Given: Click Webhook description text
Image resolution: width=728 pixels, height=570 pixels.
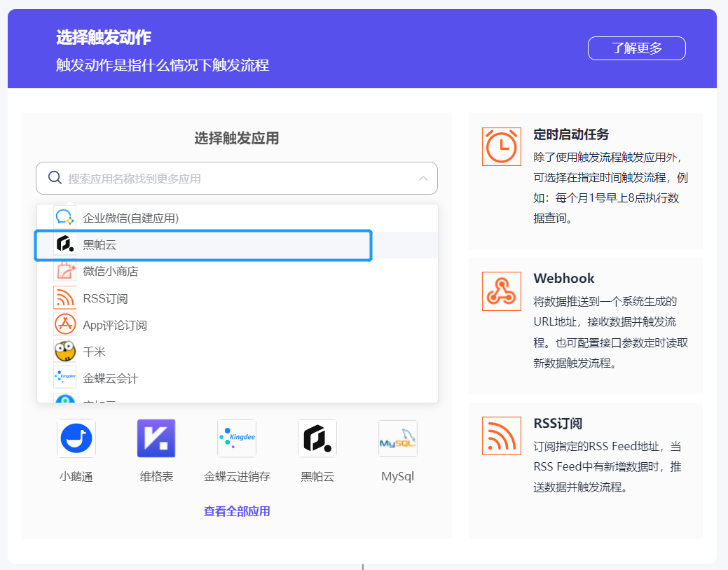Looking at the screenshot, I should click(610, 332).
